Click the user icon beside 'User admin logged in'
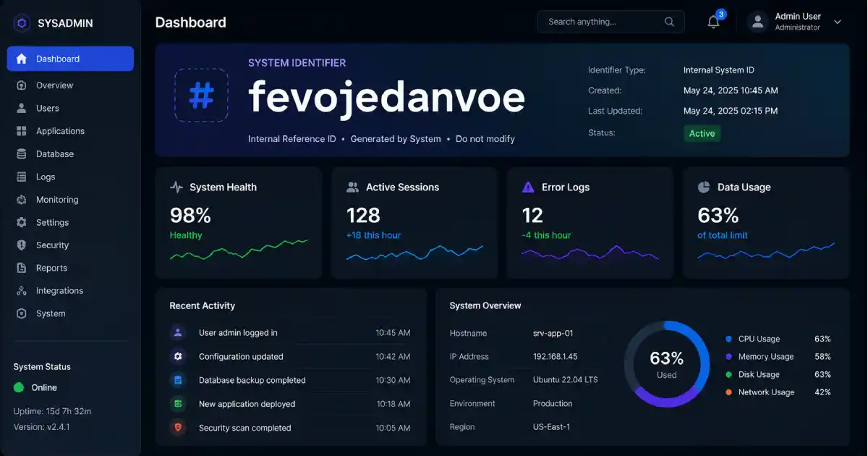Screen dimensions: 868x456 point(177,333)
